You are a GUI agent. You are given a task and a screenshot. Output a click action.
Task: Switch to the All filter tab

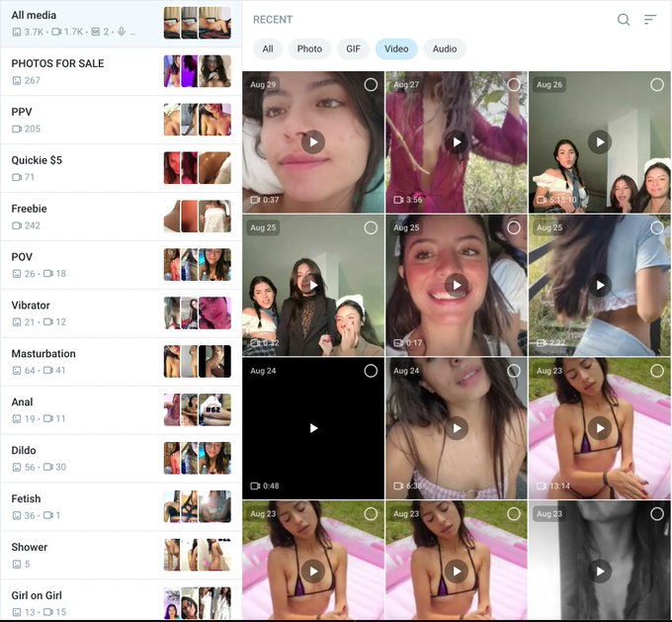pyautogui.click(x=268, y=48)
